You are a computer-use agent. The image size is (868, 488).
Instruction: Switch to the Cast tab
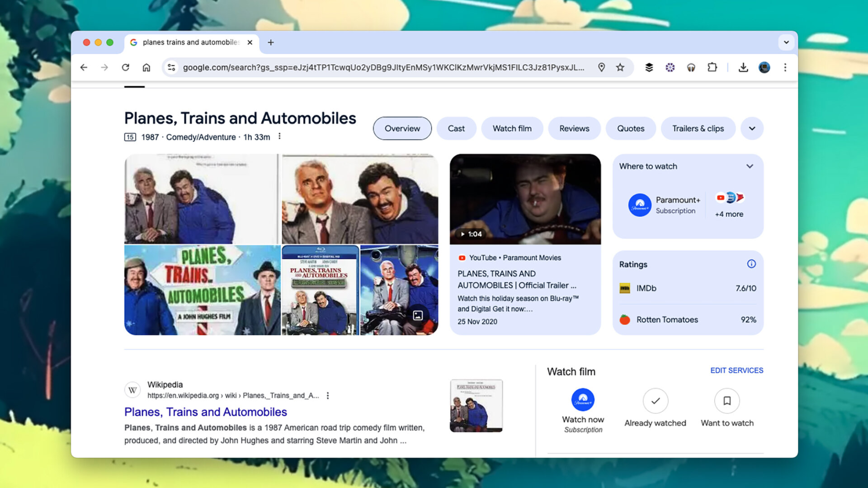(x=456, y=128)
